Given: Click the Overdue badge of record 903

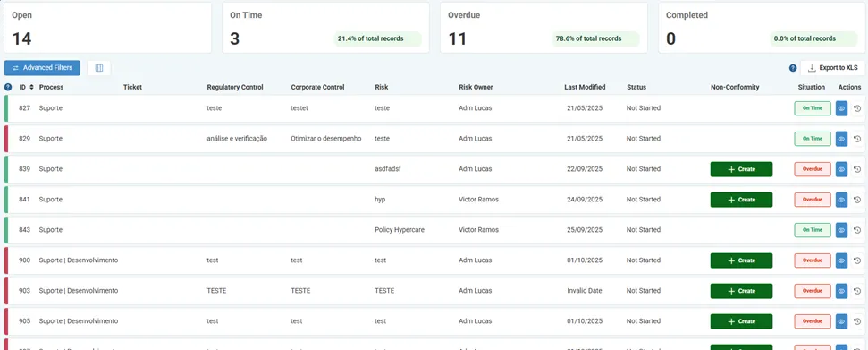Looking at the screenshot, I should pos(813,291).
